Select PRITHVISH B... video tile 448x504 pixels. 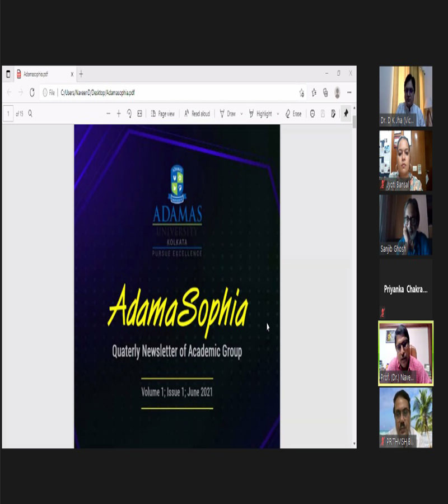406,418
